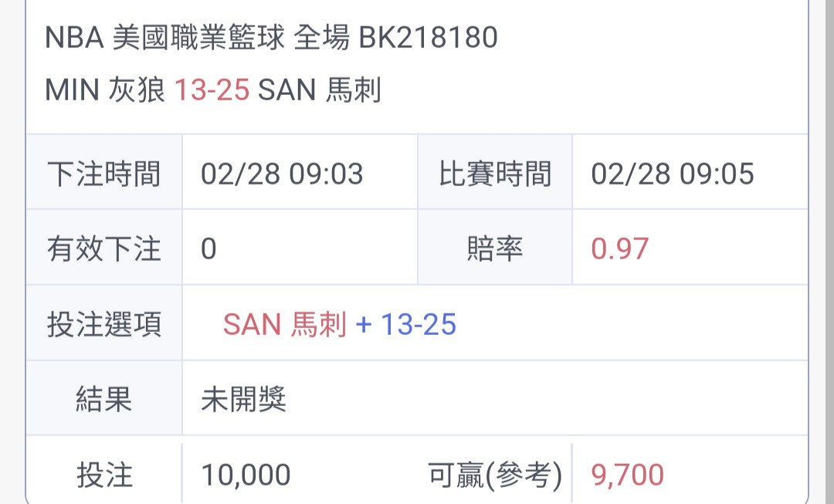This screenshot has height=504, width=834.
Task: Select the 有效下注 value 0
Action: (208, 249)
